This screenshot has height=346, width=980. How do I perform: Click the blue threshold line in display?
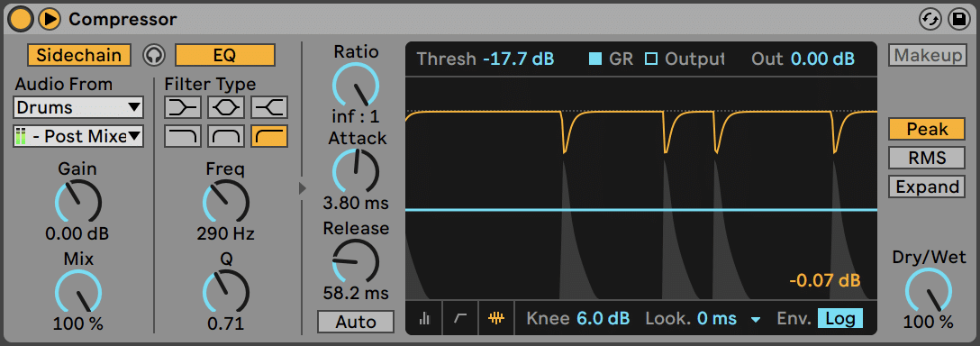[640, 210]
